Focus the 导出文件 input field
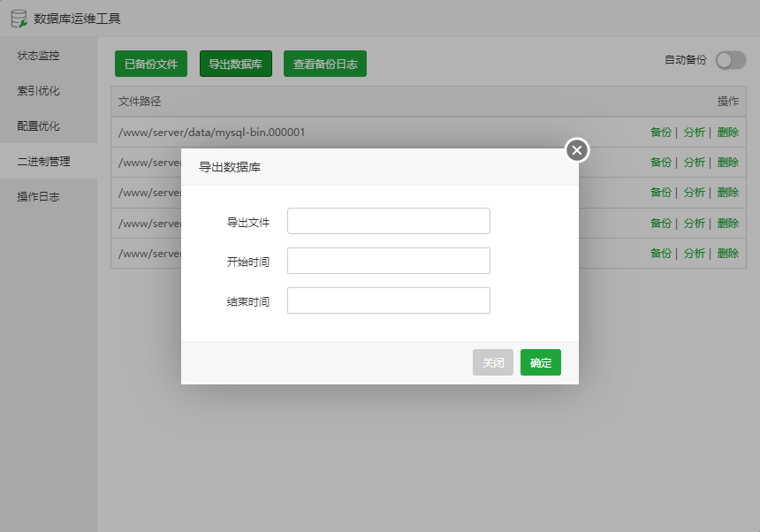The image size is (760, 532). pyautogui.click(x=388, y=221)
